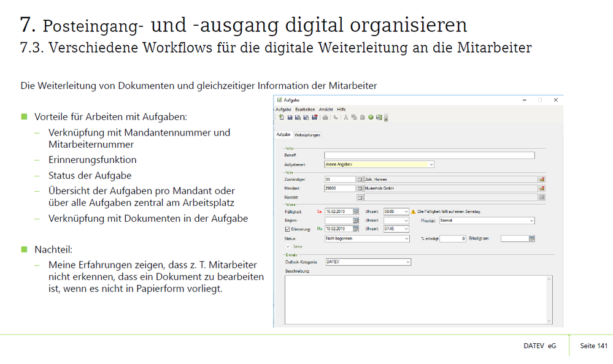Screen dimensions: 613x364
Task: Open the Ansicht menu
Action: tap(326, 109)
